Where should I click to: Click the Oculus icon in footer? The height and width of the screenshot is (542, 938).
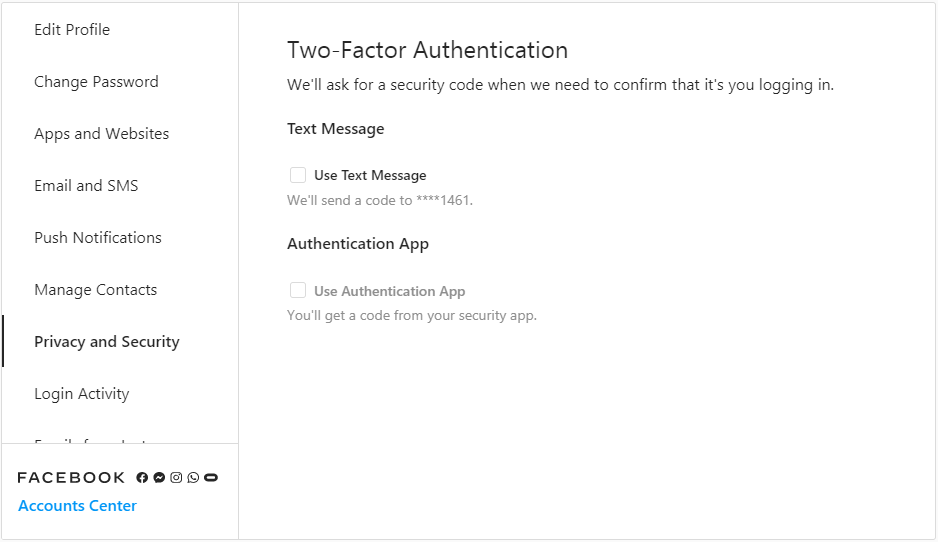211,477
